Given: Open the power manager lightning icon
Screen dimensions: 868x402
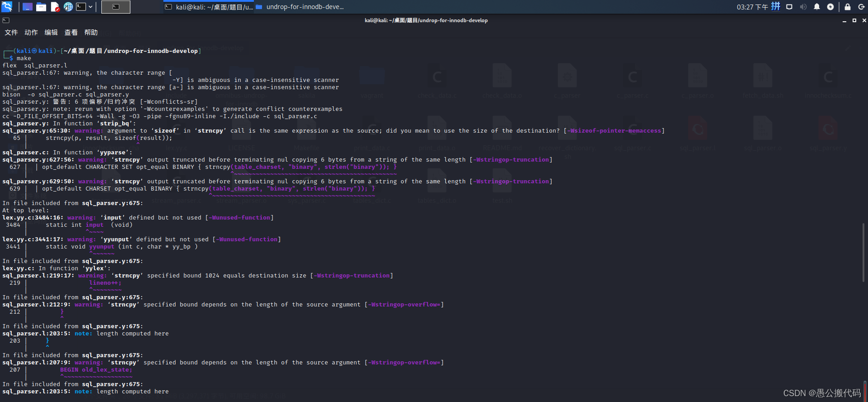Looking at the screenshot, I should click(x=830, y=7).
